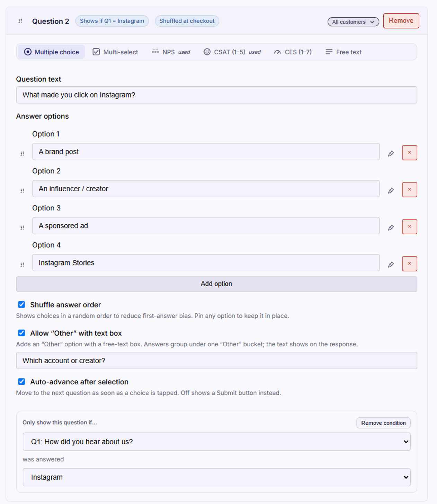Expand the Instagram answer dropdown
This screenshot has height=504, width=437.
[216, 477]
